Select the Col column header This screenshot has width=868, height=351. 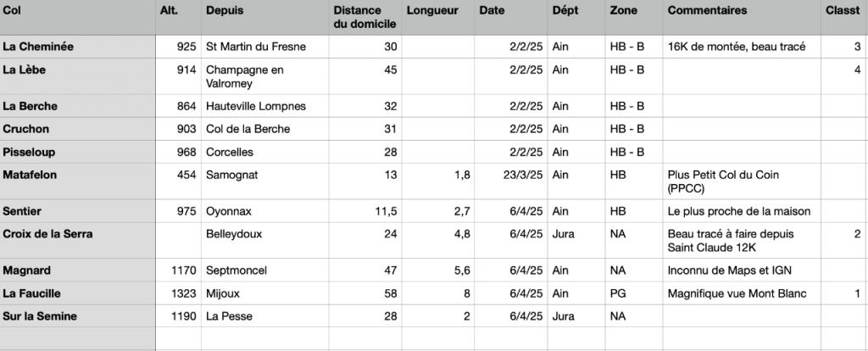point(77,17)
